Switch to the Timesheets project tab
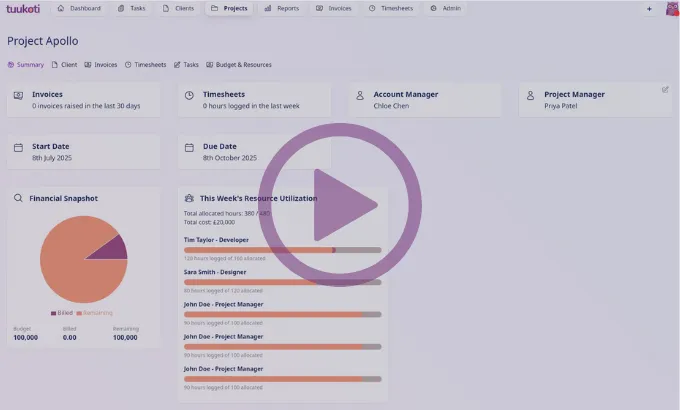Viewport: 680px width, 410px height. coord(145,65)
